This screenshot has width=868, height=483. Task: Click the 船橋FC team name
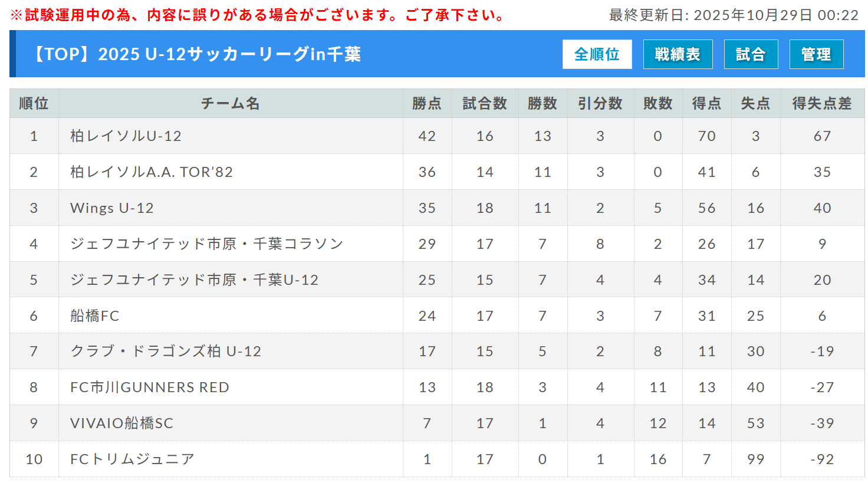(95, 316)
